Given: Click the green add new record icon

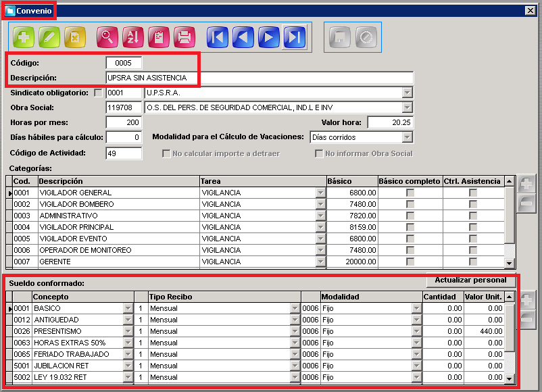Looking at the screenshot, I should (x=24, y=37).
